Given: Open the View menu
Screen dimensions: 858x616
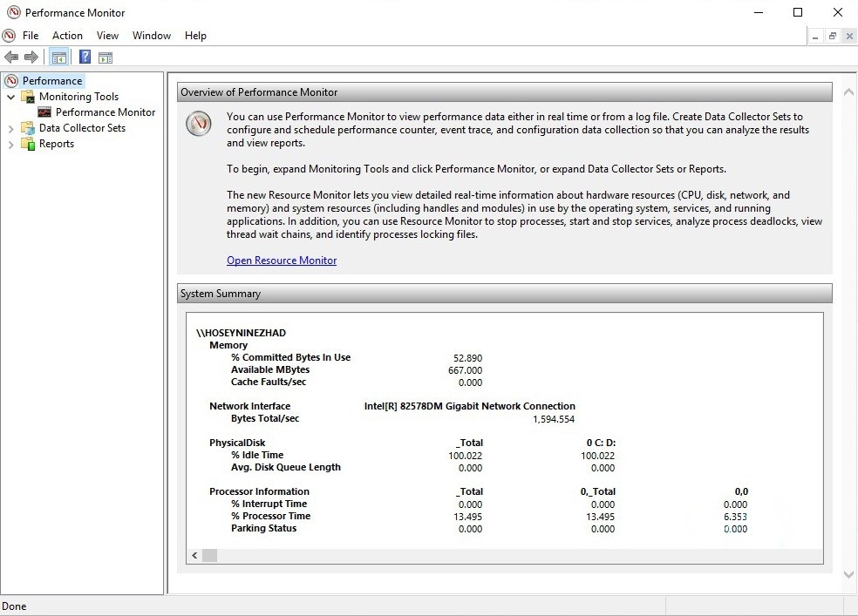Looking at the screenshot, I should coord(107,36).
